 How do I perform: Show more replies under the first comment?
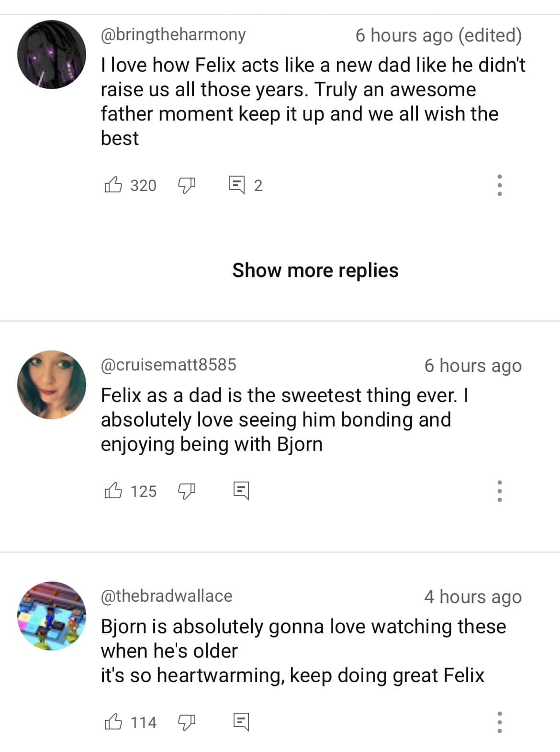[315, 269]
